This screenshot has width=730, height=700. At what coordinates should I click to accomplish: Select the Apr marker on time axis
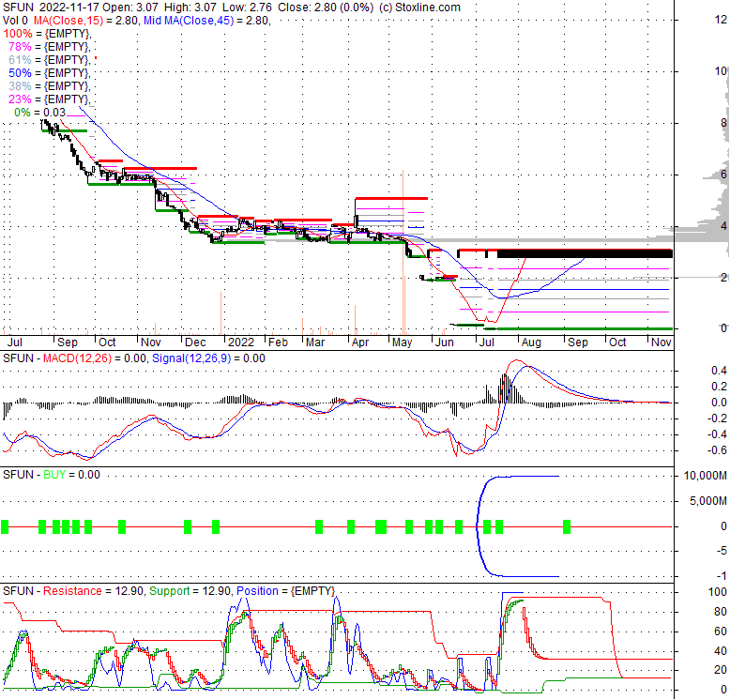pyautogui.click(x=359, y=342)
